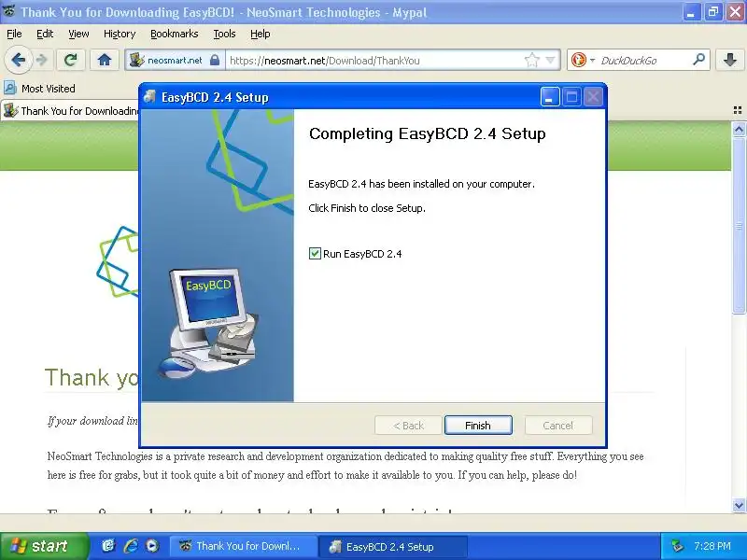This screenshot has height=560, width=747.
Task: Uncheck the Run EasyBCD 2.4 checkbox
Action: coord(315,253)
